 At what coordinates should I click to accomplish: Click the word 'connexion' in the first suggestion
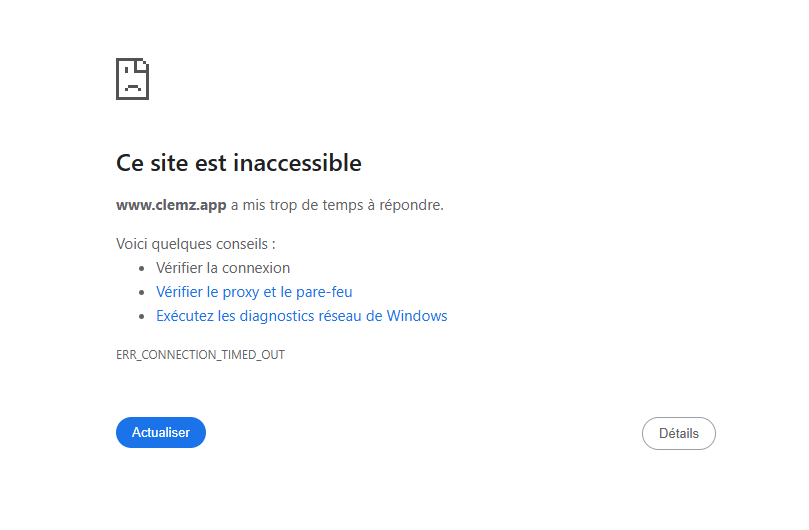click(x=256, y=268)
